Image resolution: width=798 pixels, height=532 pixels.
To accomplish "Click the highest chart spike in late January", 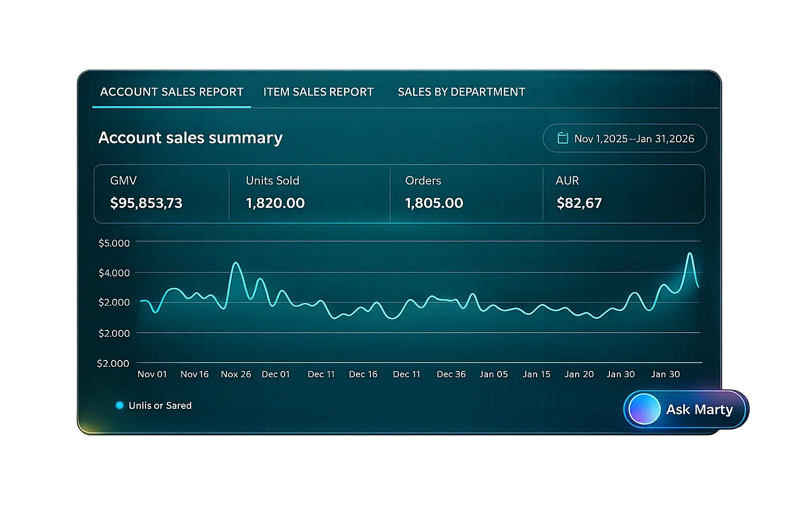I will tap(689, 254).
